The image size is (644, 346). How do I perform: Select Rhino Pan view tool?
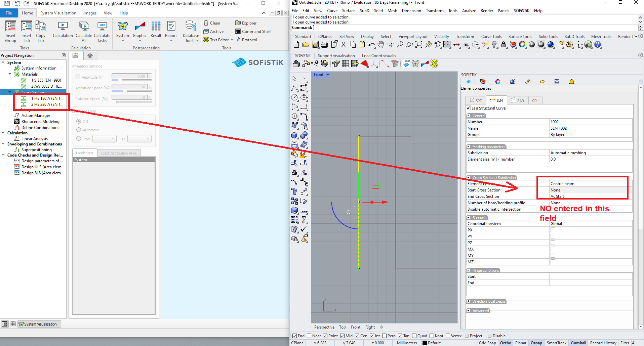pos(380,44)
